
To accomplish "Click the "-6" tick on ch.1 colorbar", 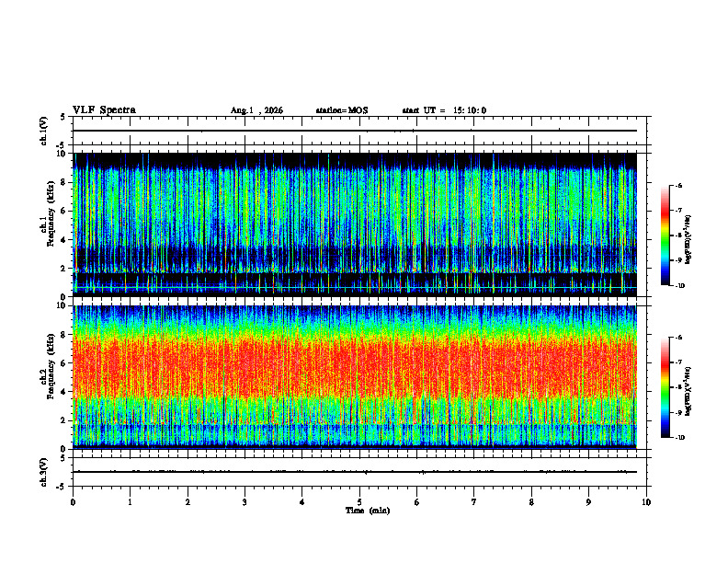I will [678, 186].
